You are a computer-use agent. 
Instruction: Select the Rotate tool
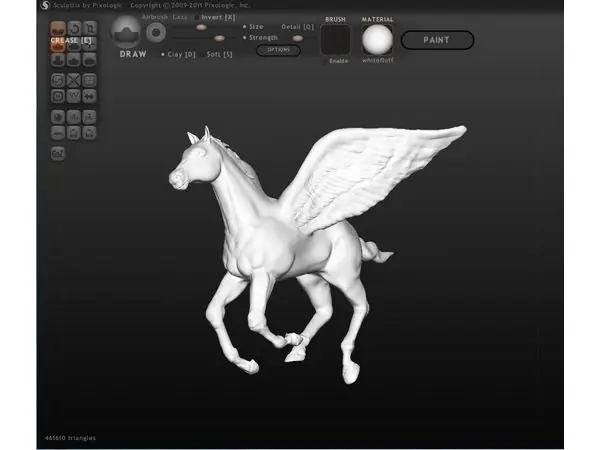coord(74,29)
